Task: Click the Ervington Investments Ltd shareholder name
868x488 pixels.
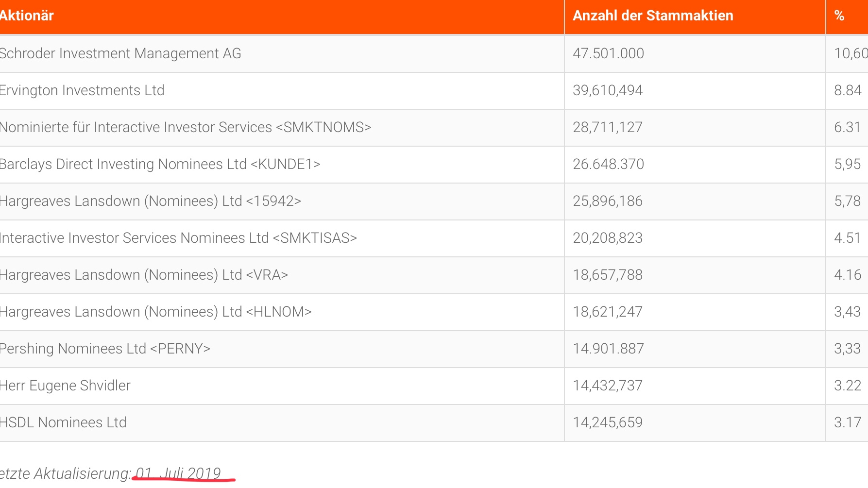Action: 82,90
